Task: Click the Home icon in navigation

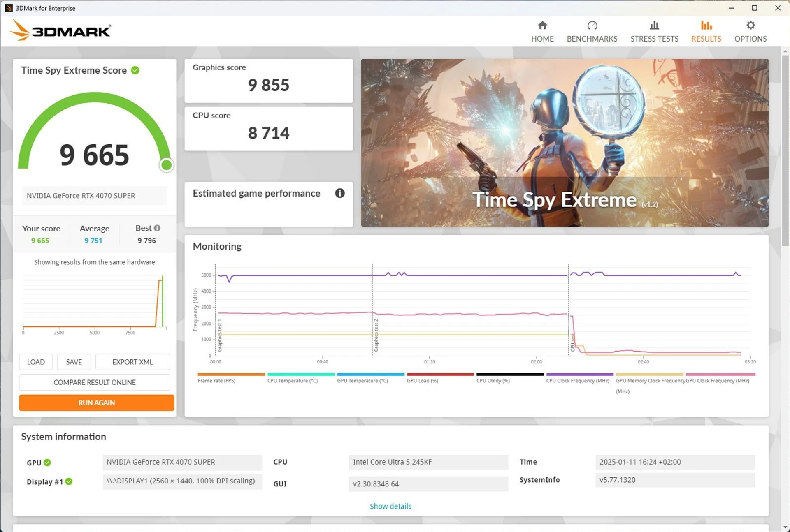Action: pos(542,25)
